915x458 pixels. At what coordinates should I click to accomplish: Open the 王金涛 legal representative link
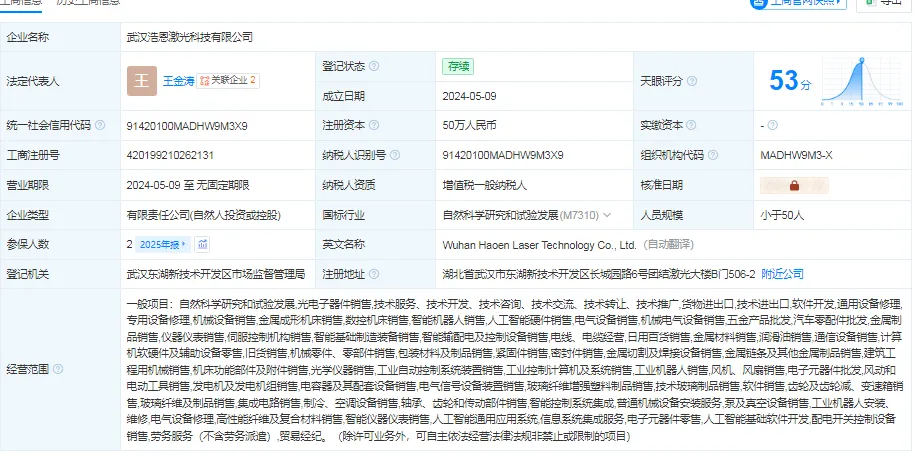[179, 81]
